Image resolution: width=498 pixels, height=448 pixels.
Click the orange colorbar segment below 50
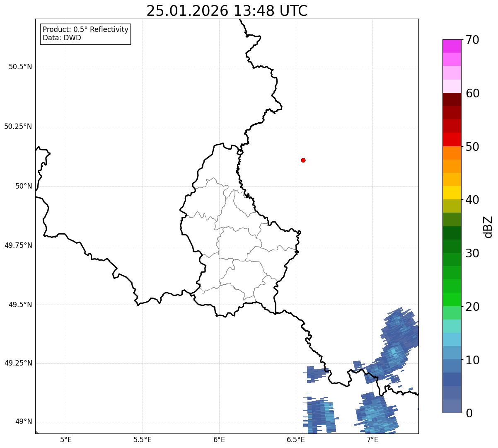point(452,153)
